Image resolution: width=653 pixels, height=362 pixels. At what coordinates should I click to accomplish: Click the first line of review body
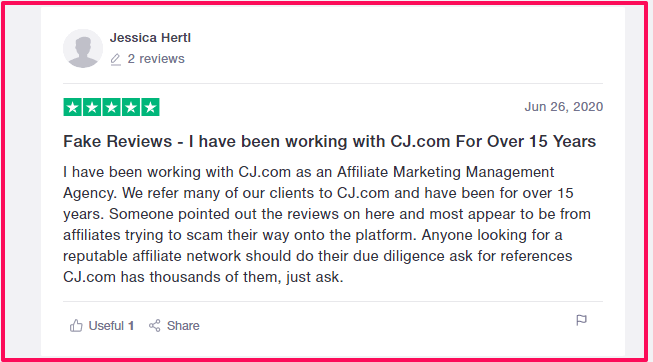pos(309,172)
